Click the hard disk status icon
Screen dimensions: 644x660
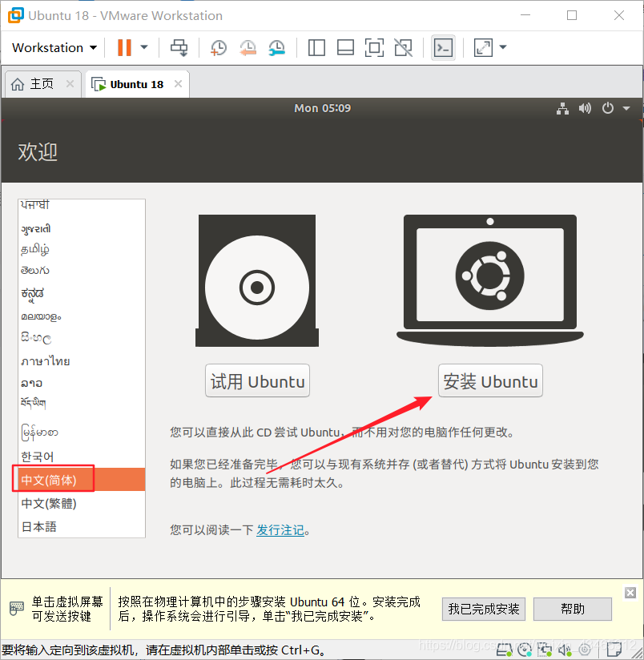point(504,650)
